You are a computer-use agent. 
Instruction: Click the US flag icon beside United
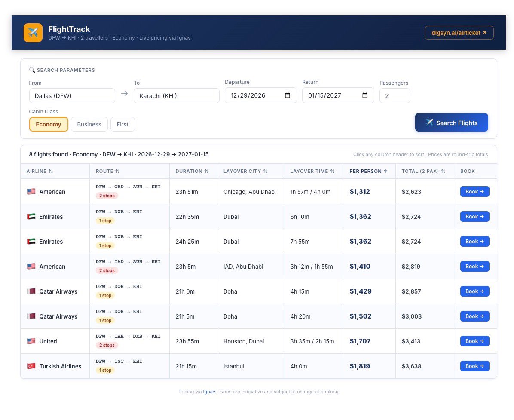(31, 341)
